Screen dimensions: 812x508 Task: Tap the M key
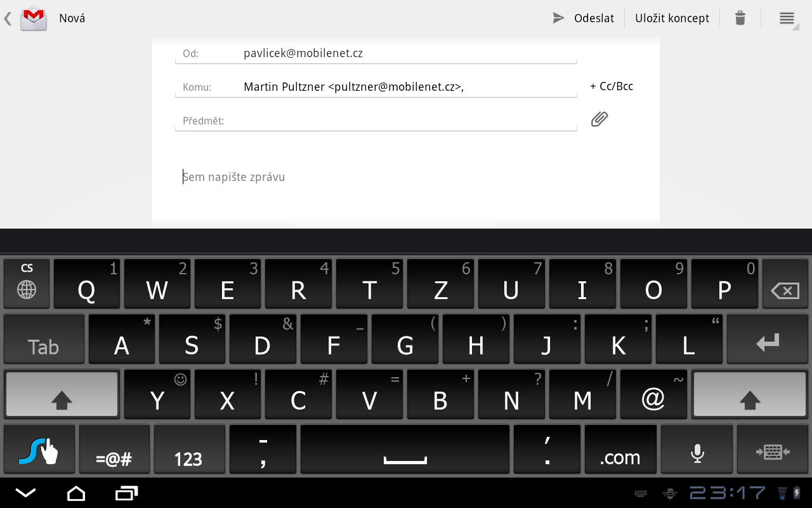pos(582,394)
